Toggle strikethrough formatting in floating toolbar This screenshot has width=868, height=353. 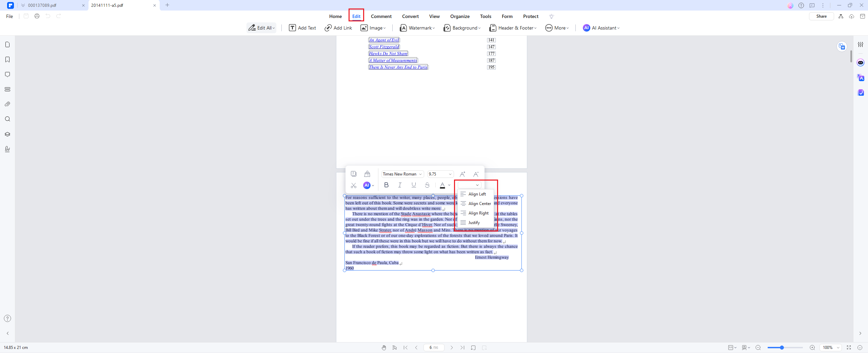click(427, 185)
